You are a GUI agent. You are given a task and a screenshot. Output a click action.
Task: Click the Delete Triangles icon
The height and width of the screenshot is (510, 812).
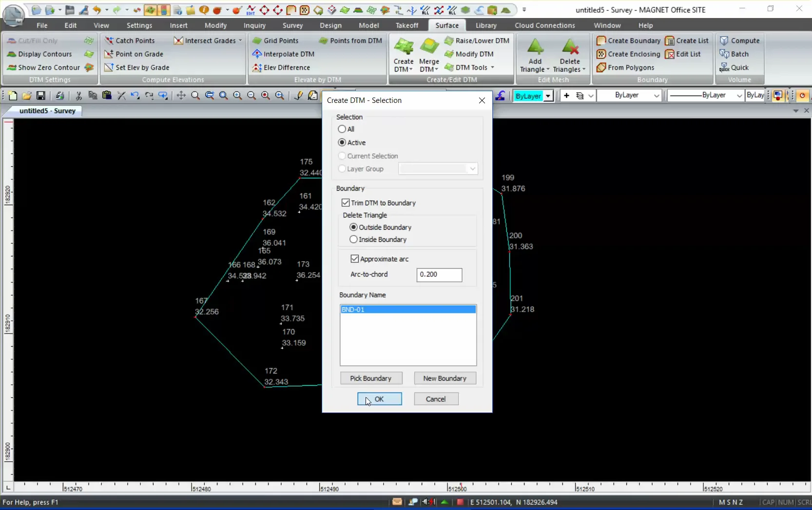[x=570, y=48]
